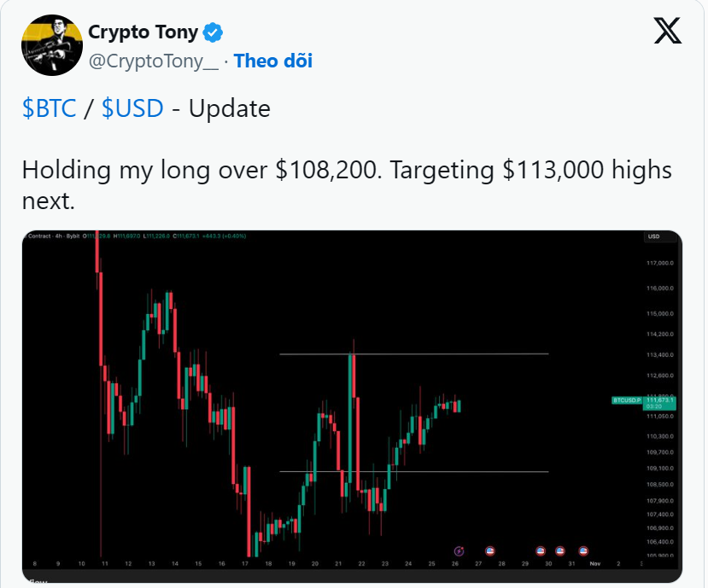
Task: Click the Theo dõi follow link
Action: [273, 61]
